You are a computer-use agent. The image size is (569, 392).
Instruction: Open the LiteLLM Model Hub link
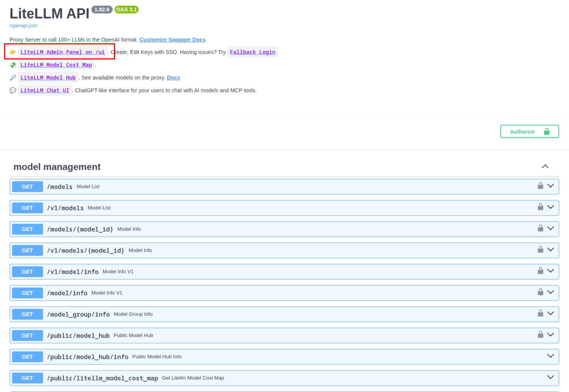tap(48, 78)
